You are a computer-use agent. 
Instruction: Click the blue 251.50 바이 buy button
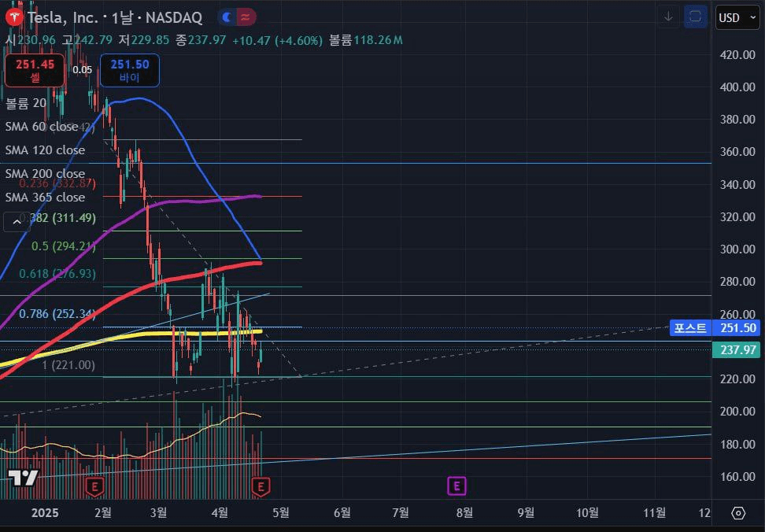click(x=130, y=70)
